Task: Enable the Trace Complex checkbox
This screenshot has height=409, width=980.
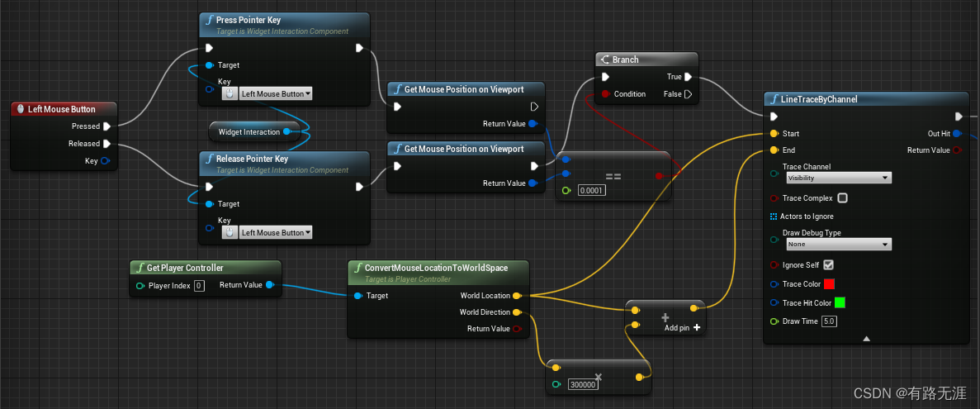Action: [x=842, y=198]
